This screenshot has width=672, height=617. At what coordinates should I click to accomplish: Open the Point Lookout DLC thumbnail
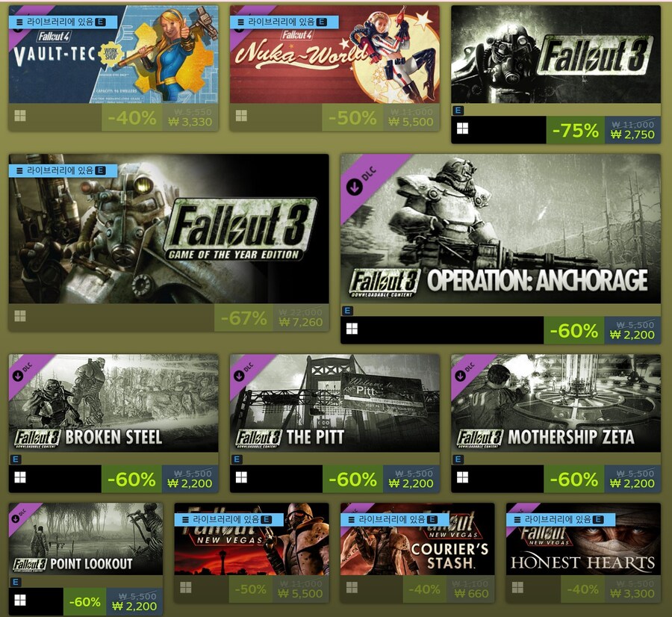click(86, 539)
